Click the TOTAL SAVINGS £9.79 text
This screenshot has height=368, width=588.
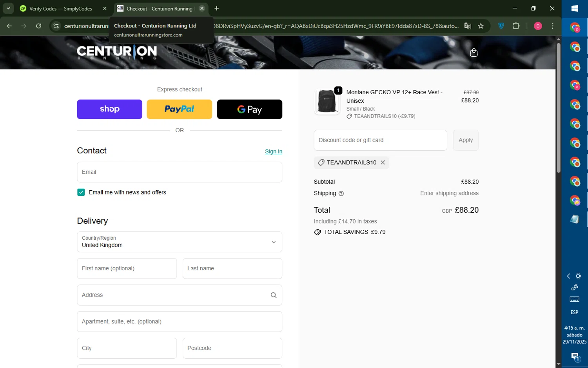tap(354, 232)
